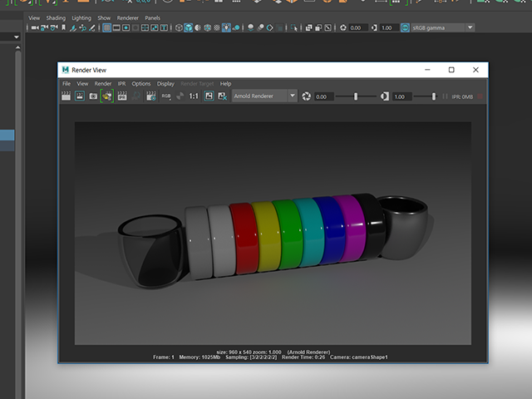Click the viewport exposure field showing 0.00
Viewport: 532px width, 399px height.
358,27
